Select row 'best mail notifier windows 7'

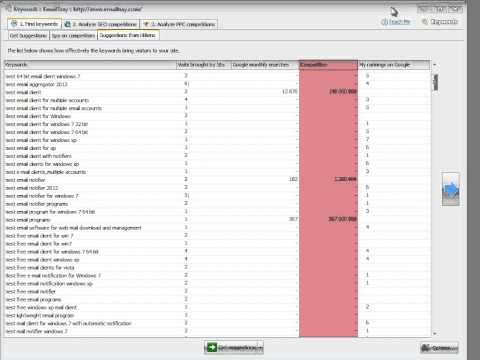(x=217, y=332)
